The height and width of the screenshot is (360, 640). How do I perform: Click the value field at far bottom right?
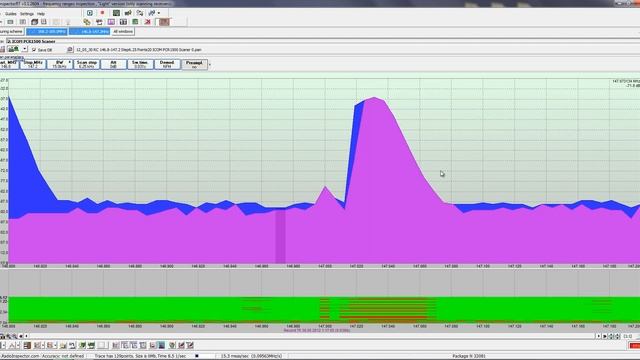628,336
